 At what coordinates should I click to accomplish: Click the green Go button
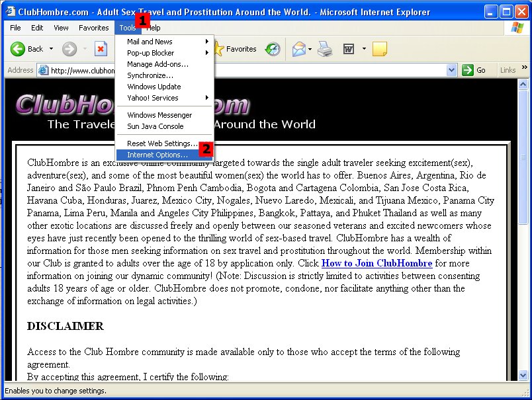click(474, 70)
